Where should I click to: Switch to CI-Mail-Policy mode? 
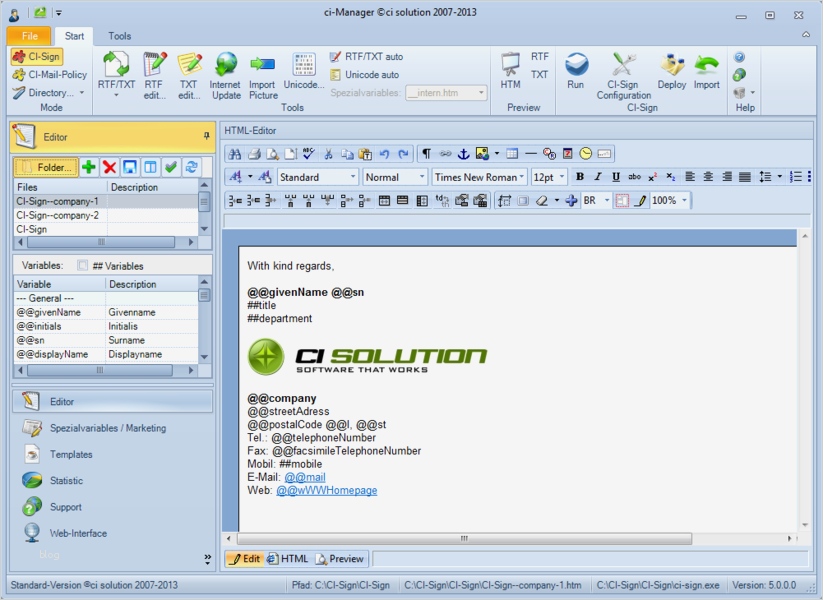tap(50, 75)
